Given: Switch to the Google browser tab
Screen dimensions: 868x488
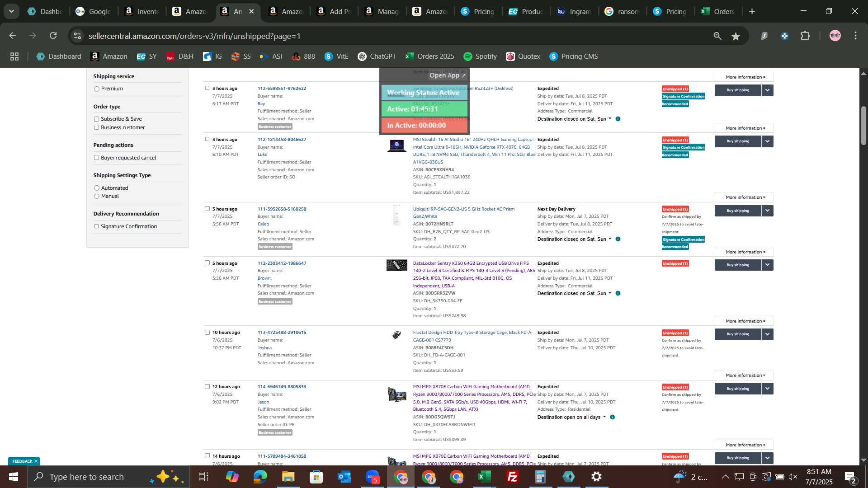Looking at the screenshot, I should [x=93, y=11].
